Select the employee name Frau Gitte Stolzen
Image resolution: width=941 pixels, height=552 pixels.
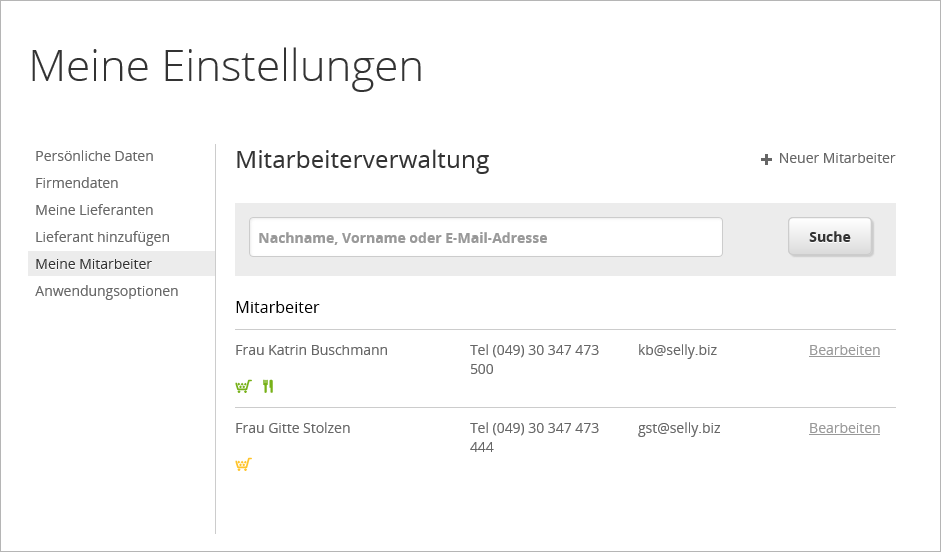(x=292, y=428)
